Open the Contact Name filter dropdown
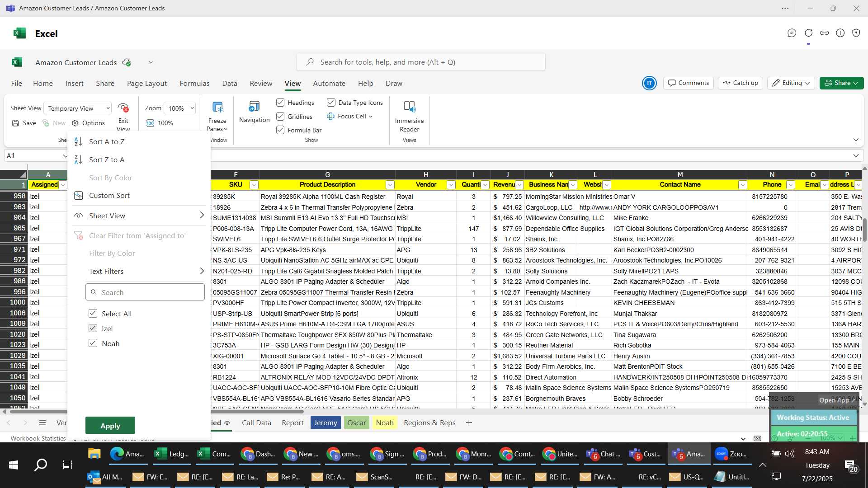The height and width of the screenshot is (488, 868). (x=742, y=185)
